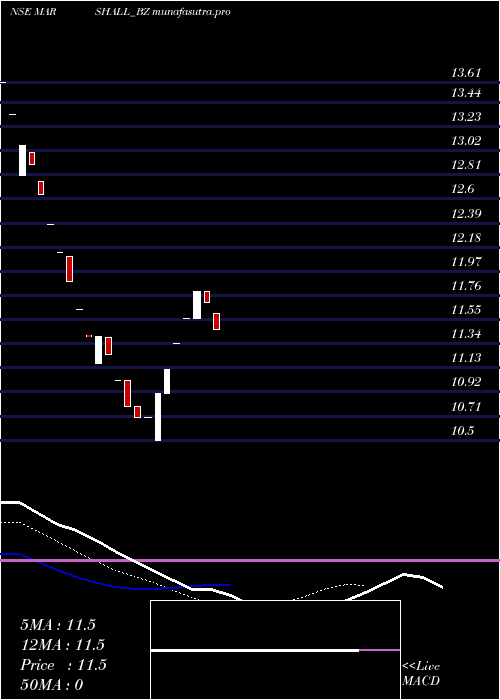Click the 13.23 price axis label
The image size is (500, 700).
coord(466,117)
